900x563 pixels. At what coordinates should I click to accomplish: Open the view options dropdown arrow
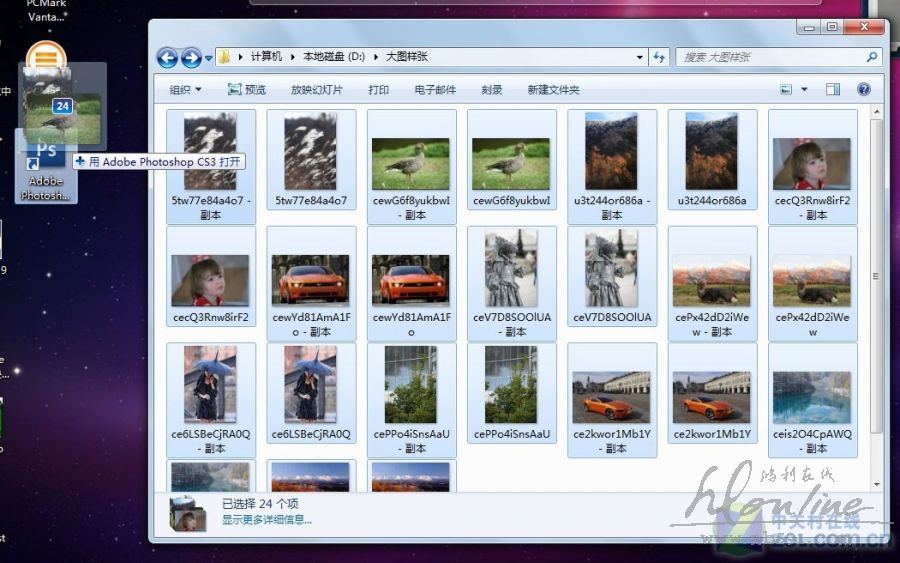click(x=804, y=90)
